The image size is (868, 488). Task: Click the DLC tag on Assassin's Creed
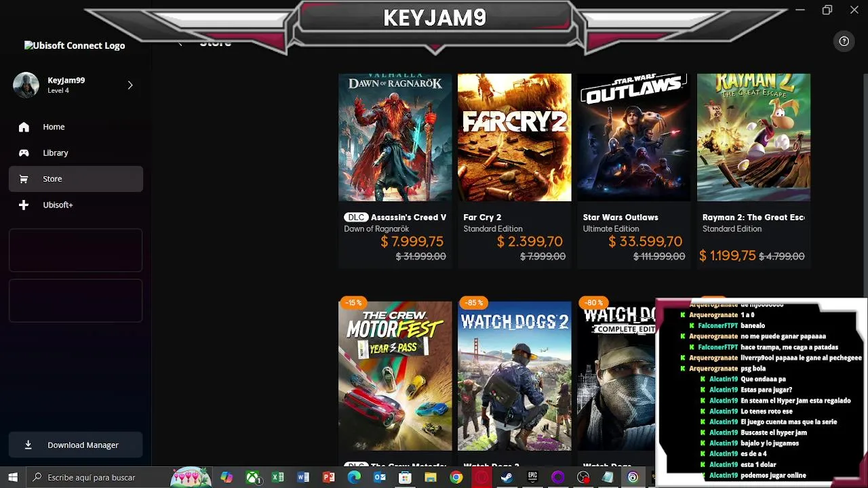click(x=356, y=218)
